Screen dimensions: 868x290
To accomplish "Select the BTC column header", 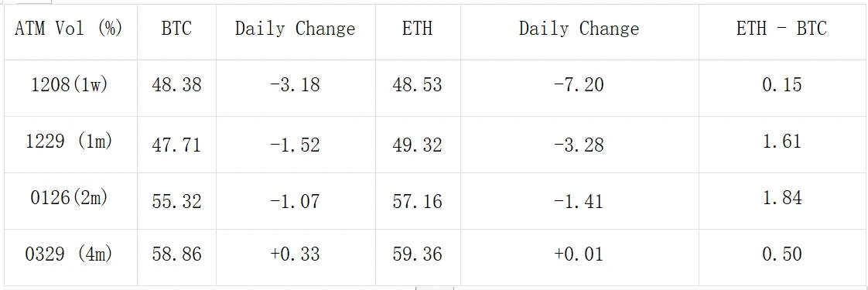I will [x=176, y=29].
